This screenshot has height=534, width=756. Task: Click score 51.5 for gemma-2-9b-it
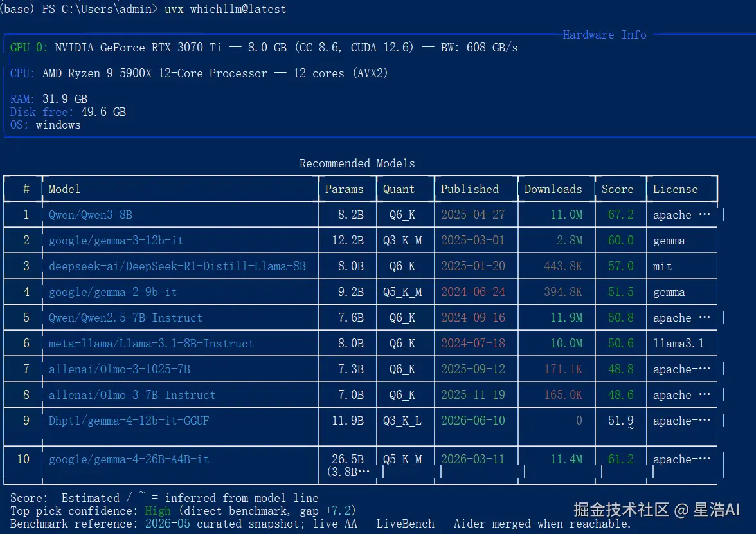point(620,292)
